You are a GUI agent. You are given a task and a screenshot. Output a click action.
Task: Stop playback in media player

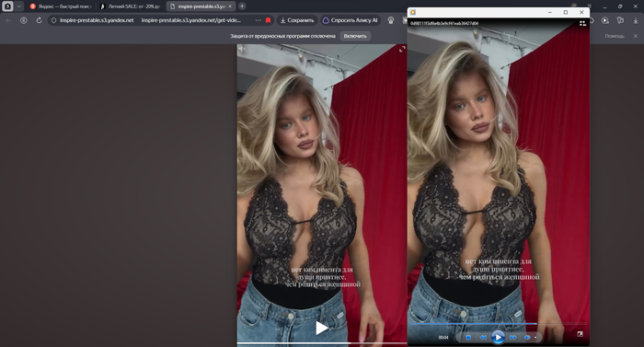[468, 338]
